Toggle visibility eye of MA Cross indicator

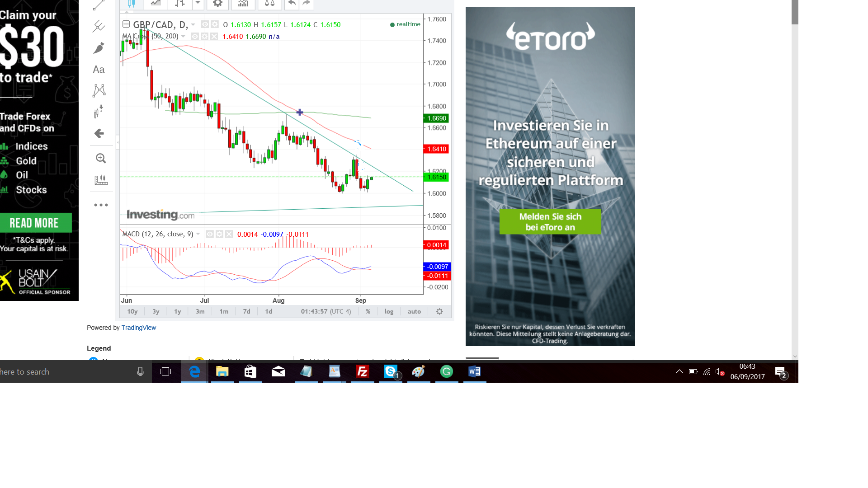coord(195,36)
